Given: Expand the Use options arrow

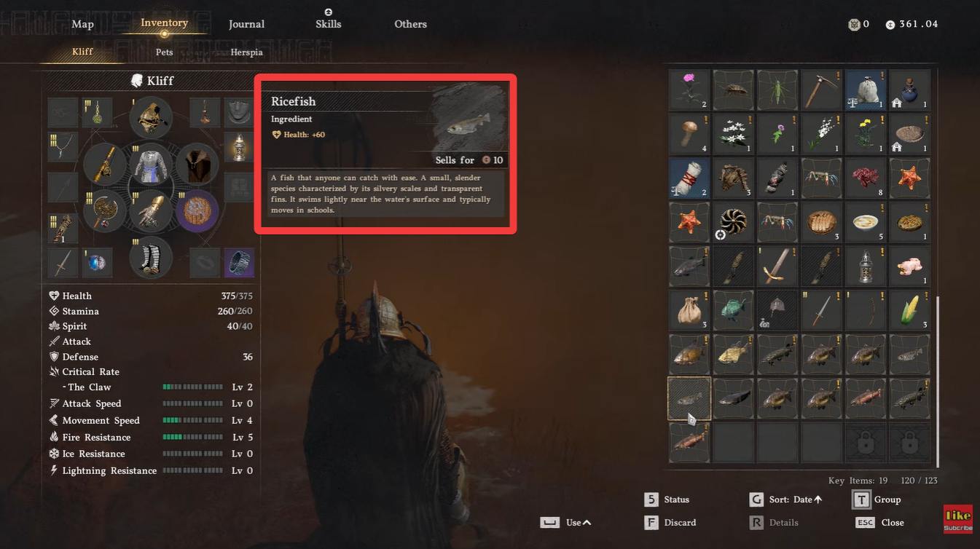Looking at the screenshot, I should (587, 523).
